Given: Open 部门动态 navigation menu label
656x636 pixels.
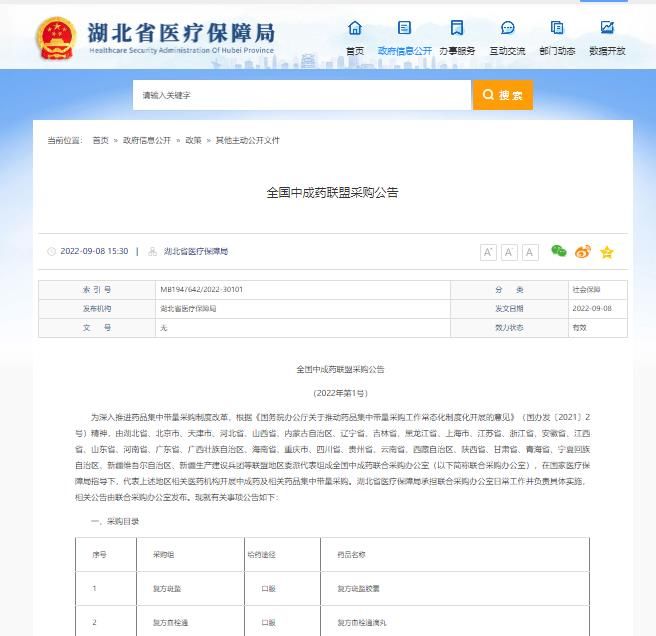Looking at the screenshot, I should point(557,51).
